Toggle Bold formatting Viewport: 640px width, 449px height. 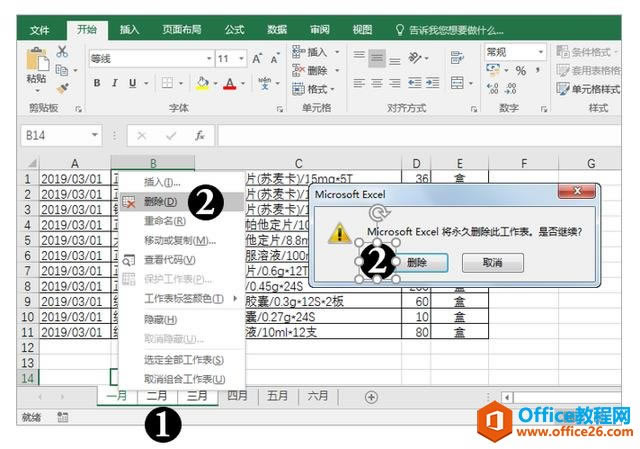click(97, 83)
